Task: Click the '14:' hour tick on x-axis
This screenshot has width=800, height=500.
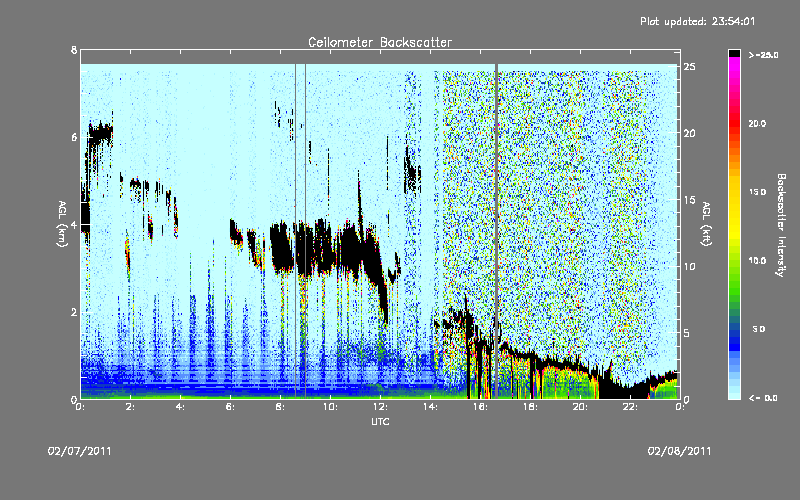Action: pyautogui.click(x=430, y=407)
